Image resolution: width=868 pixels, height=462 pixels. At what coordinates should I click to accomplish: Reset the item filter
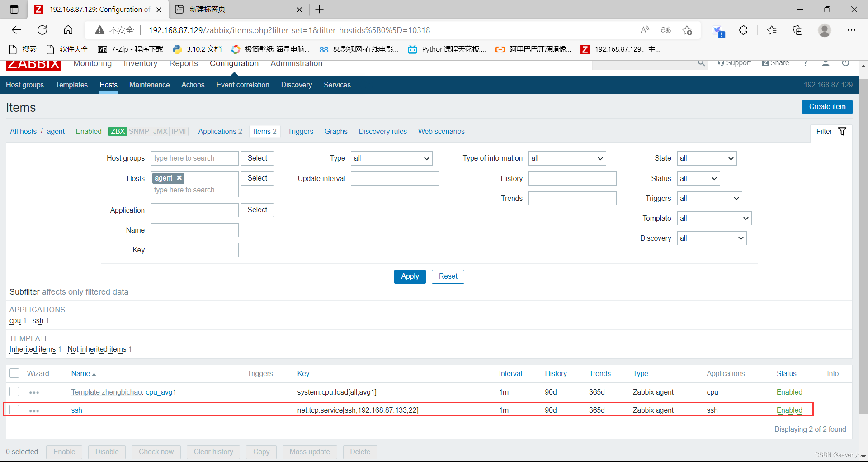click(x=448, y=276)
